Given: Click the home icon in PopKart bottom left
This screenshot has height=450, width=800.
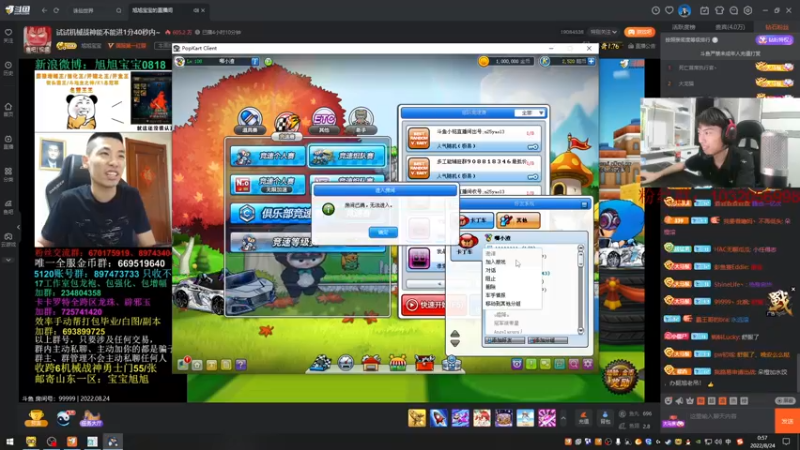Looking at the screenshot, I should (197, 364).
